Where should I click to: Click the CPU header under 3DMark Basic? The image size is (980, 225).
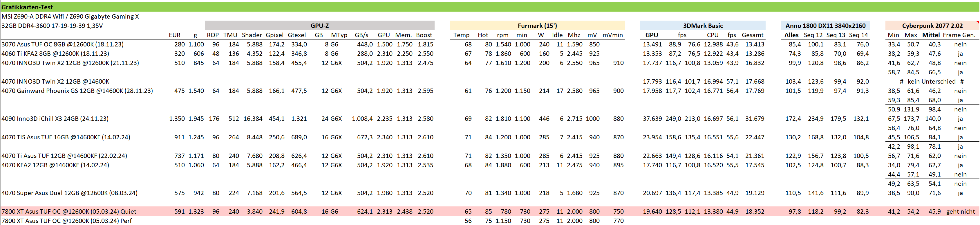tap(713, 35)
